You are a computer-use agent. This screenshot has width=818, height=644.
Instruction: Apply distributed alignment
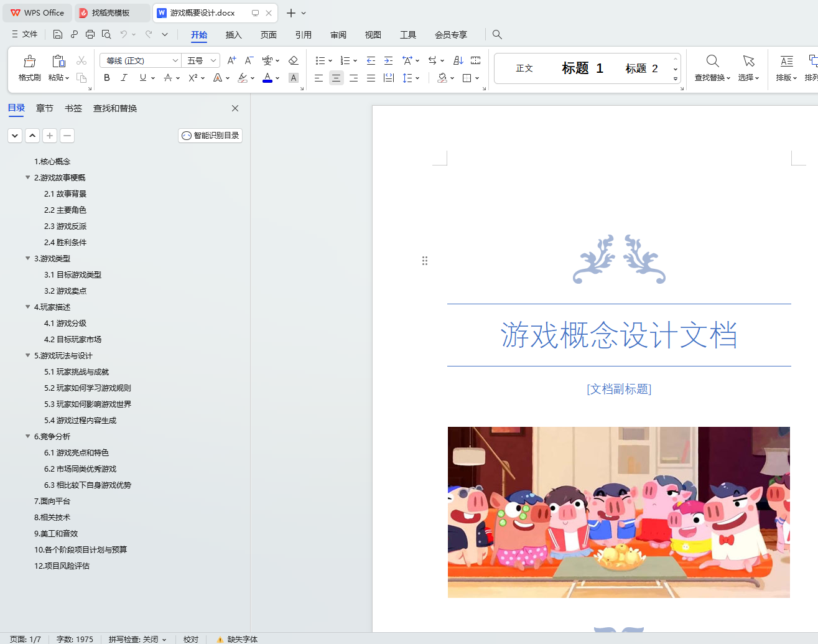point(389,78)
